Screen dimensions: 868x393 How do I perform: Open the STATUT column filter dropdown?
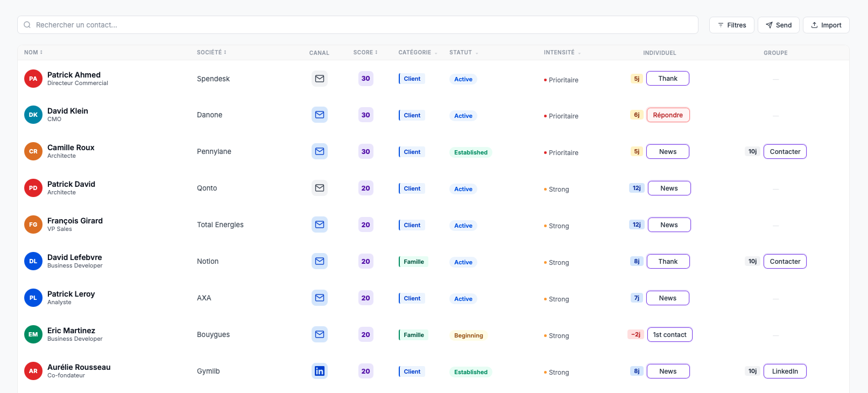(x=464, y=53)
